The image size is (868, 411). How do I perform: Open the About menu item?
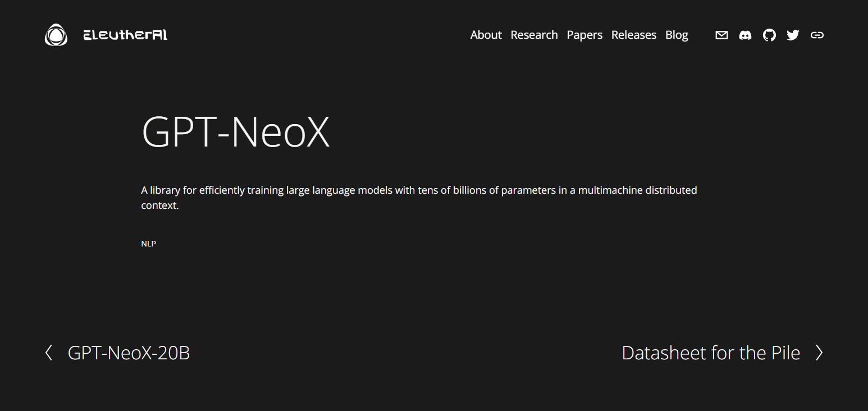pos(486,35)
